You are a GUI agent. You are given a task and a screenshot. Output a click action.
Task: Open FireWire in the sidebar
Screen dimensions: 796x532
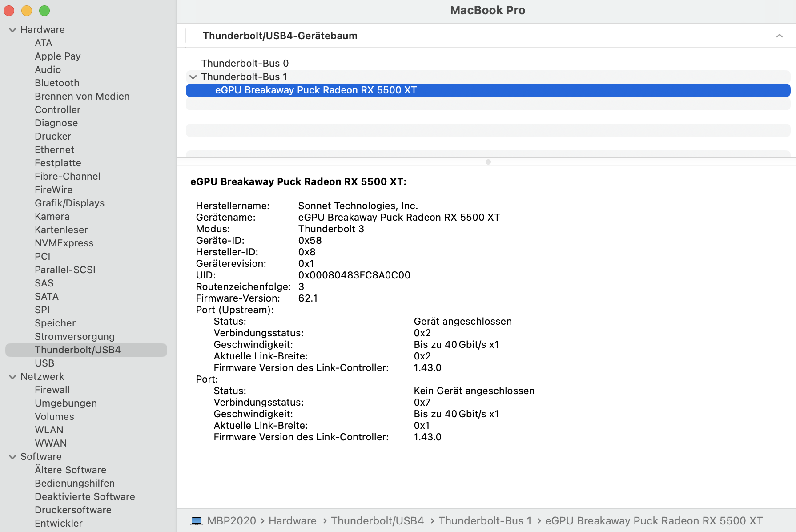54,190
